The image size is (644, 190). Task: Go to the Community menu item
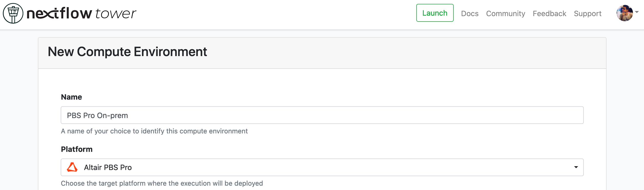coord(506,14)
